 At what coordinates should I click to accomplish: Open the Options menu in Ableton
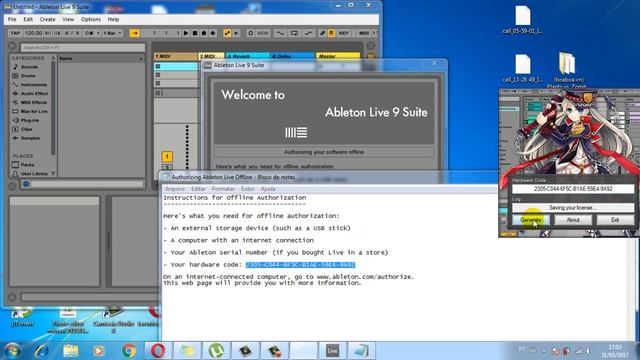(x=91, y=19)
